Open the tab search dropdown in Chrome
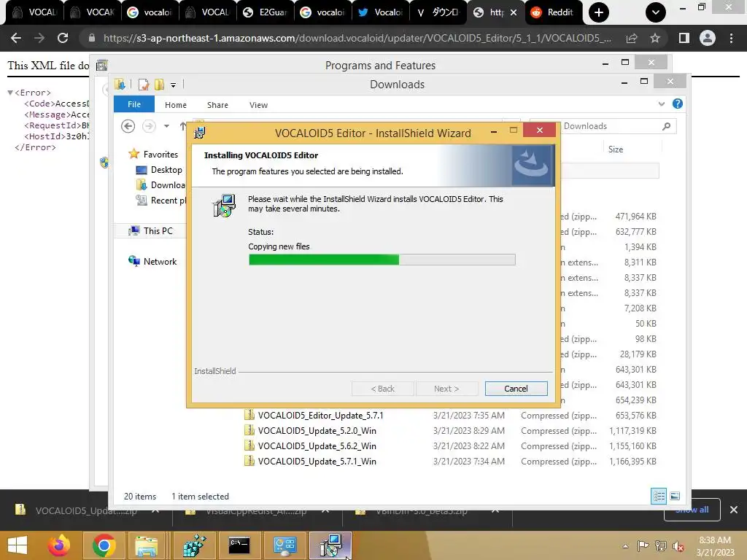Screen dimensions: 747x560 pos(656,12)
